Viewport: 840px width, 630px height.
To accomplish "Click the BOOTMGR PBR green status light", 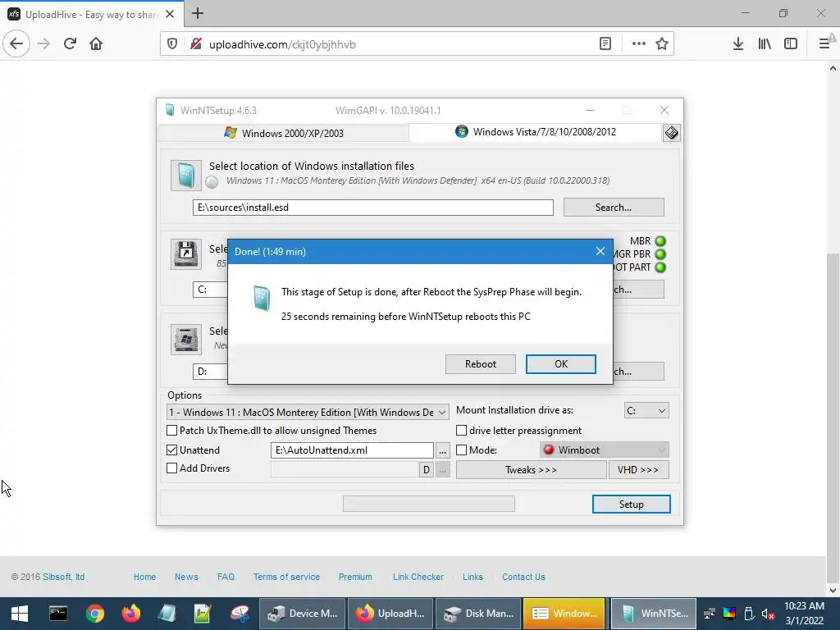I will [x=660, y=254].
